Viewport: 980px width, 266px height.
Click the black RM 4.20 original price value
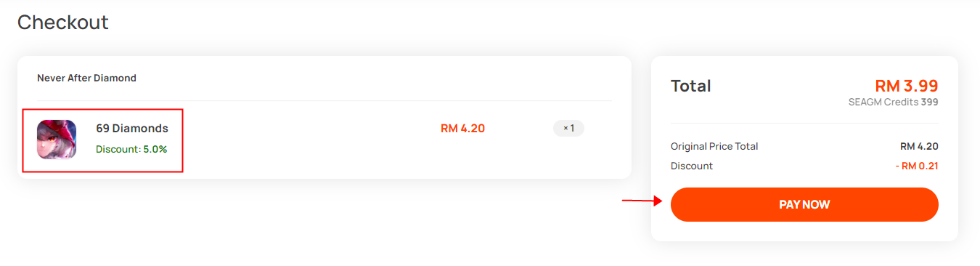(x=919, y=146)
